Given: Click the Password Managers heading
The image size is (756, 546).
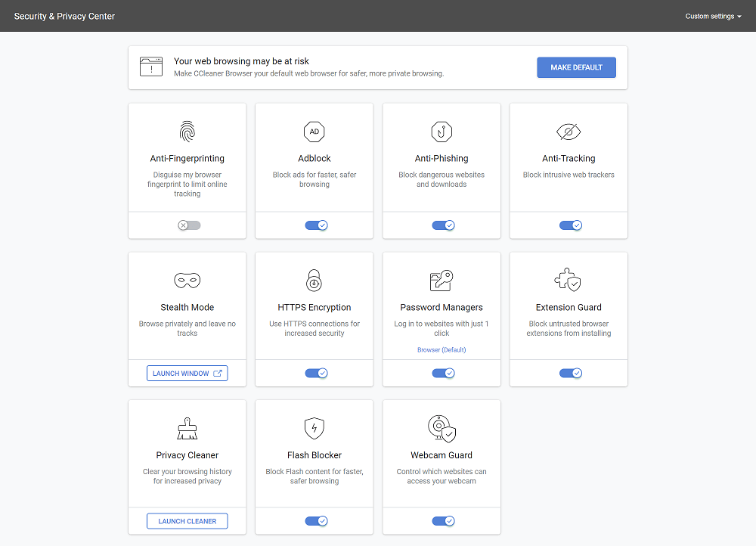Looking at the screenshot, I should pos(442,307).
